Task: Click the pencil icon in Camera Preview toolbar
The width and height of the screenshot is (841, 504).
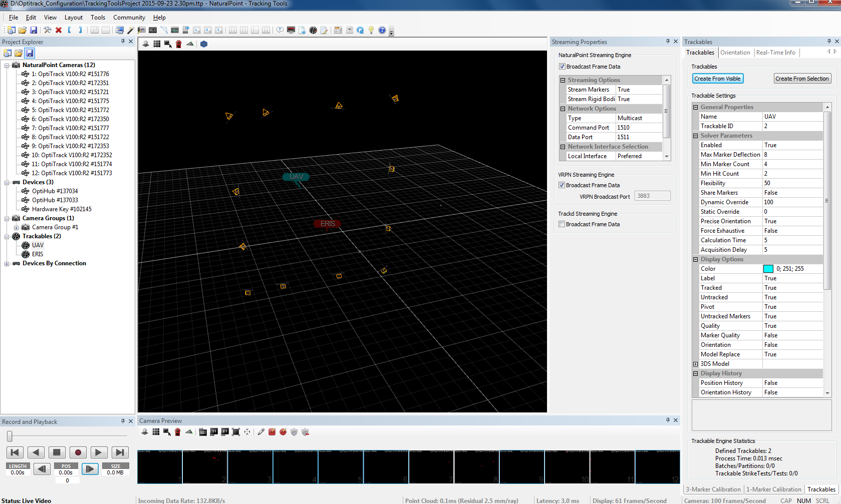Action: (261, 432)
